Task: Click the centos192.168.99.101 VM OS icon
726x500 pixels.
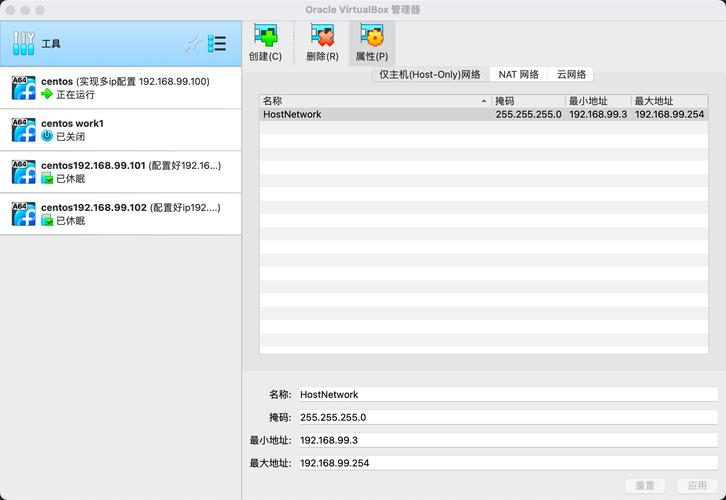Action: pyautogui.click(x=24, y=172)
